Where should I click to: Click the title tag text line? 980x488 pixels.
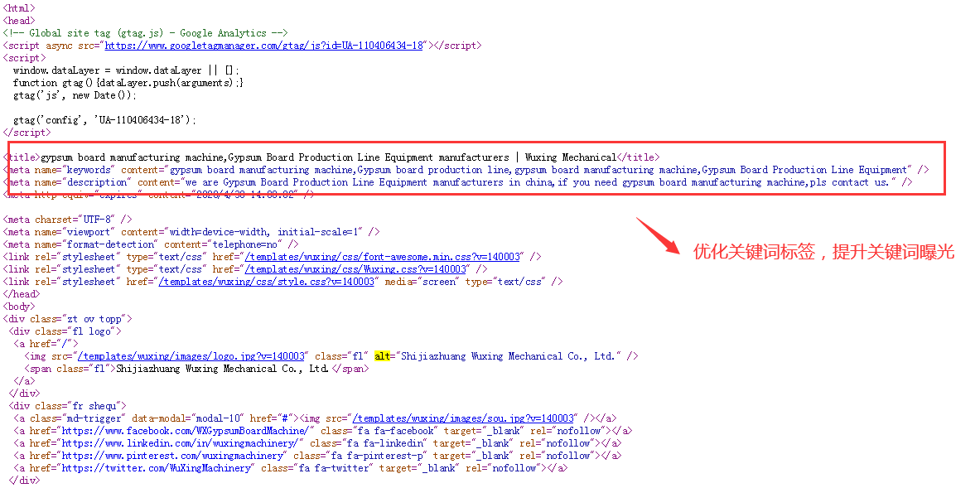(x=331, y=157)
